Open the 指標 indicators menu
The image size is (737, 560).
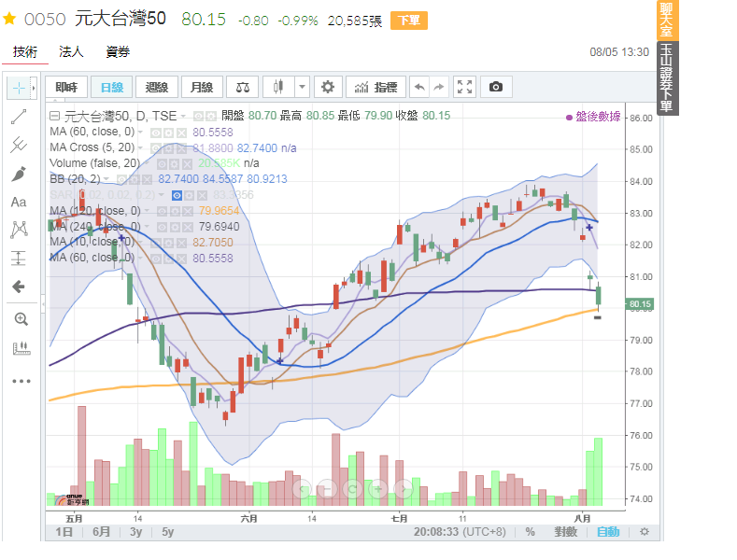(x=376, y=87)
